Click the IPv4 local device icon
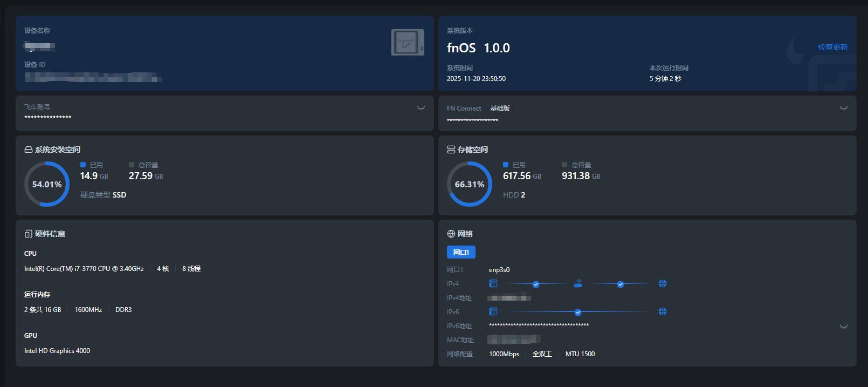 (x=493, y=283)
